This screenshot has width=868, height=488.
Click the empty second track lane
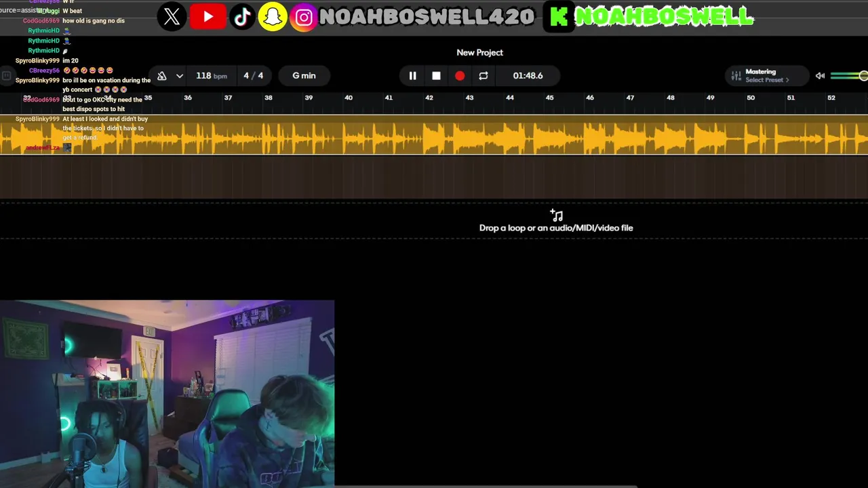(434, 178)
